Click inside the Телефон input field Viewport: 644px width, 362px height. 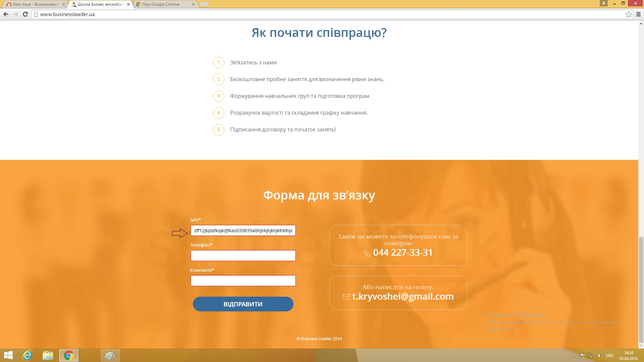click(x=243, y=255)
